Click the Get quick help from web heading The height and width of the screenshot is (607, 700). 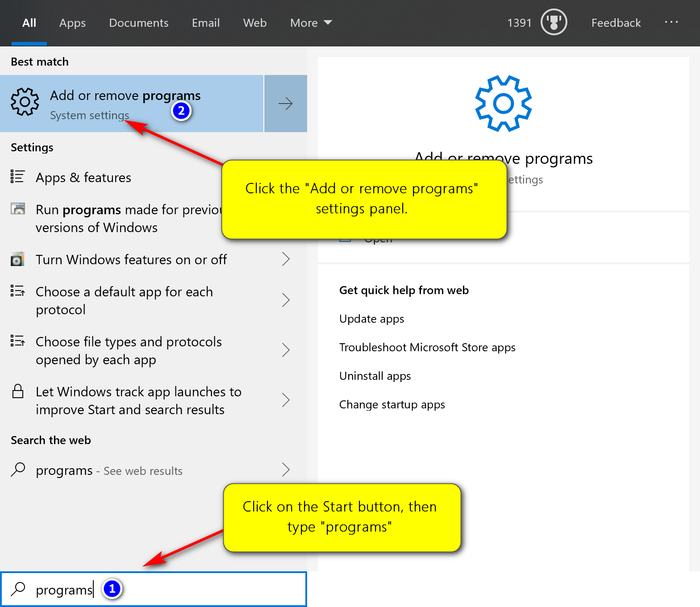pyautogui.click(x=404, y=291)
